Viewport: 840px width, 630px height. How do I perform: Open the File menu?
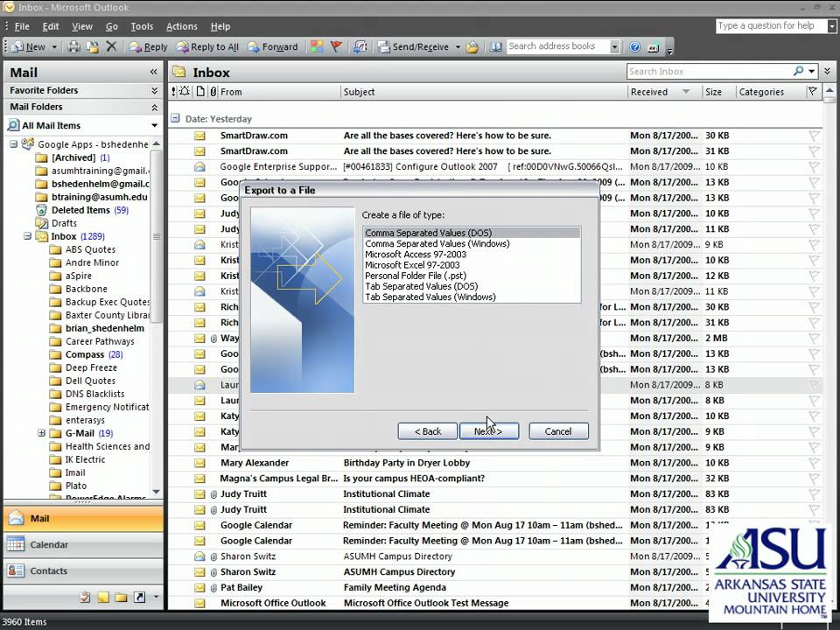coord(22,26)
